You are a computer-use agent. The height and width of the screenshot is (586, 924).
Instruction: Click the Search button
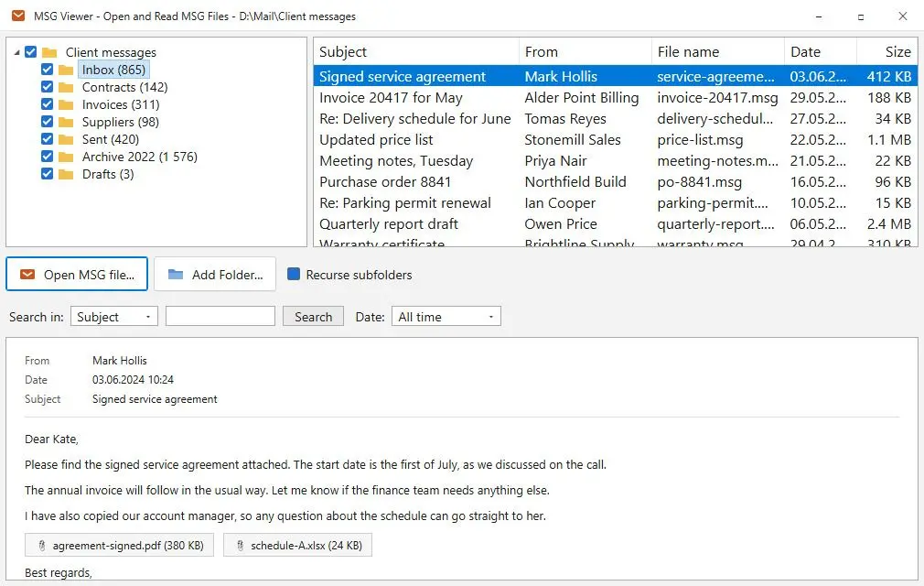tap(314, 317)
